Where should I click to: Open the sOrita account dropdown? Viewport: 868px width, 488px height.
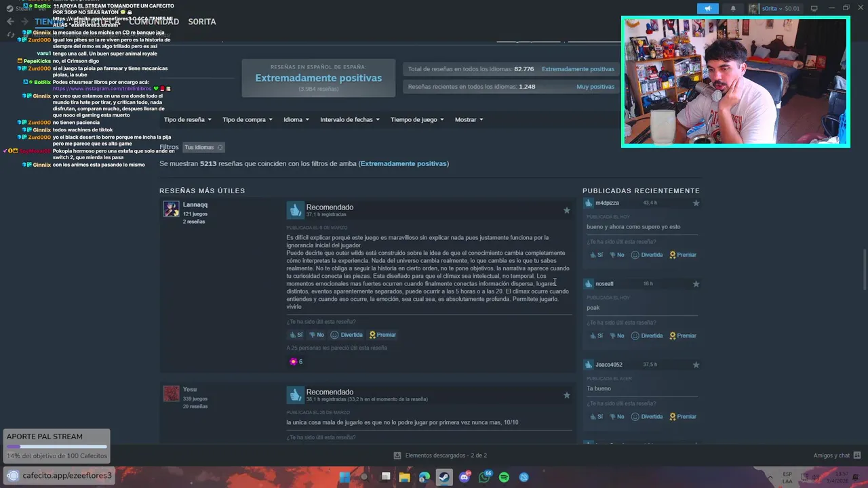[x=774, y=8]
